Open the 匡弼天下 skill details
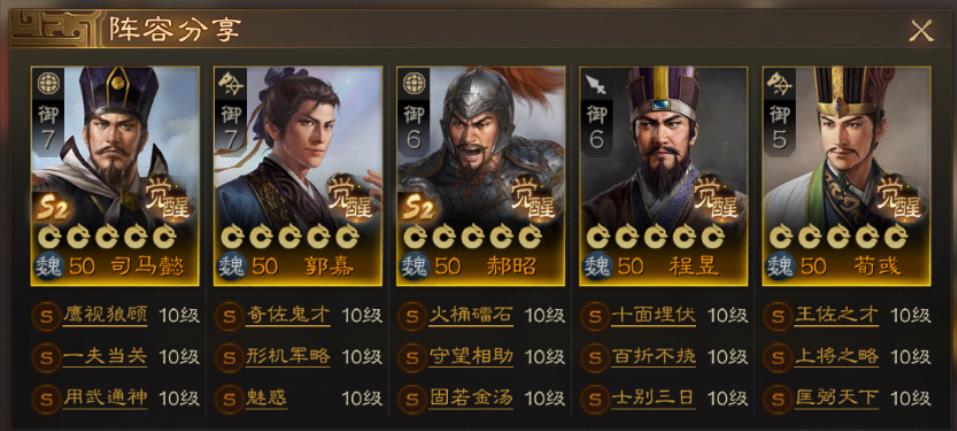957x431 pixels. (837, 398)
